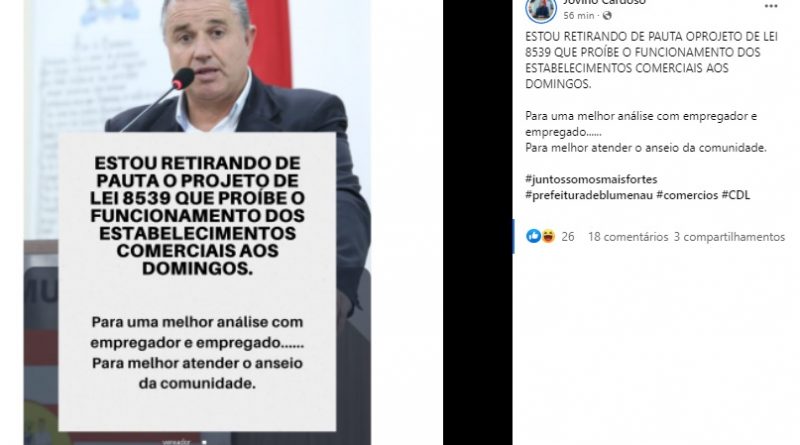Open the #juntossomosmaisfortes hashtag

[591, 179]
